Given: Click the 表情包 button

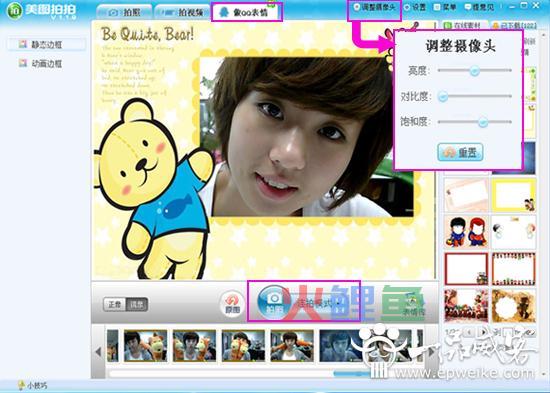Looking at the screenshot, I should pos(414,305).
